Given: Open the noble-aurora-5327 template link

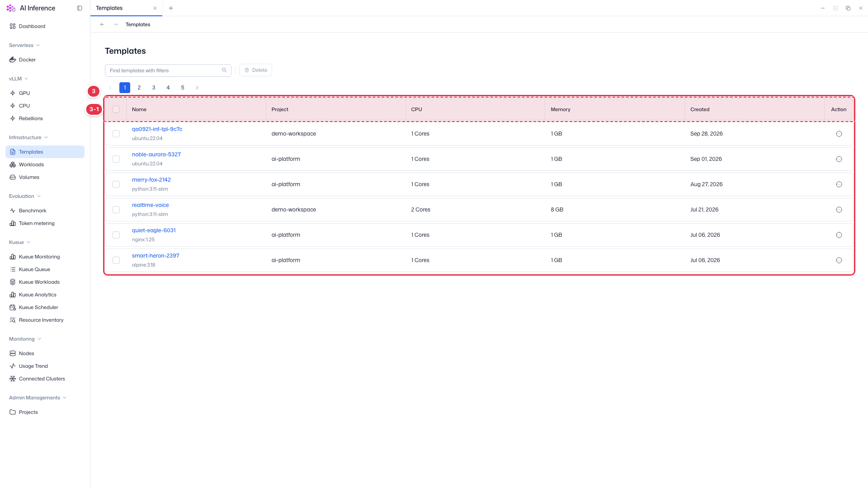Looking at the screenshot, I should [x=156, y=155].
